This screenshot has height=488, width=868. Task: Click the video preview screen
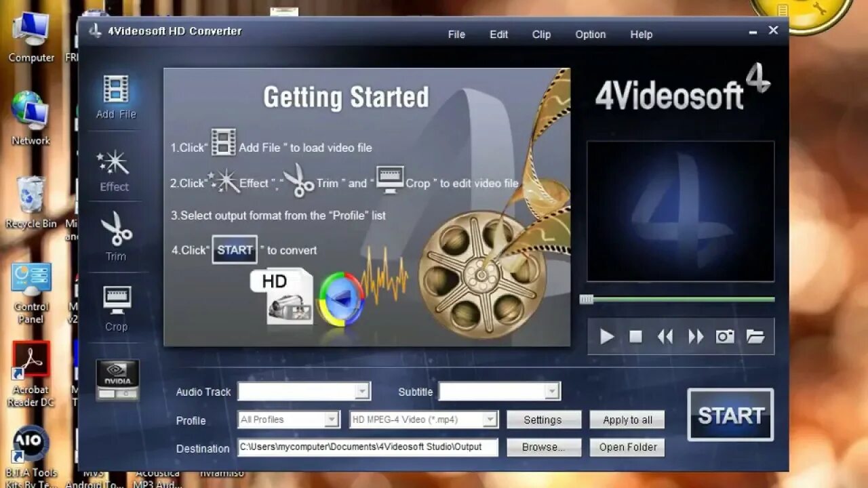pos(680,211)
